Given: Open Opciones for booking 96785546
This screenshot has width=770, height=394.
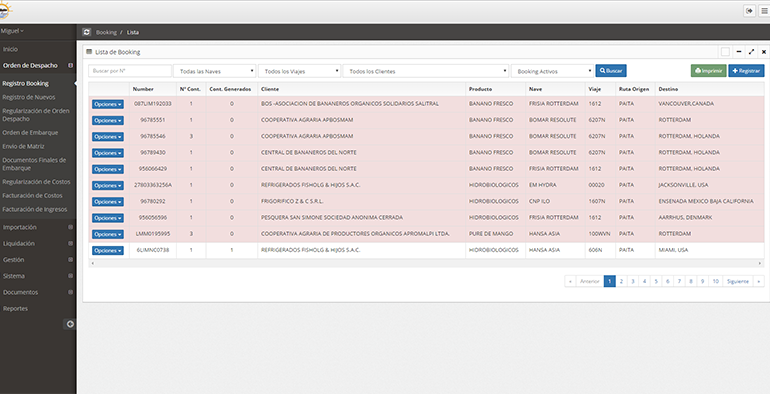Looking at the screenshot, I should click(108, 137).
